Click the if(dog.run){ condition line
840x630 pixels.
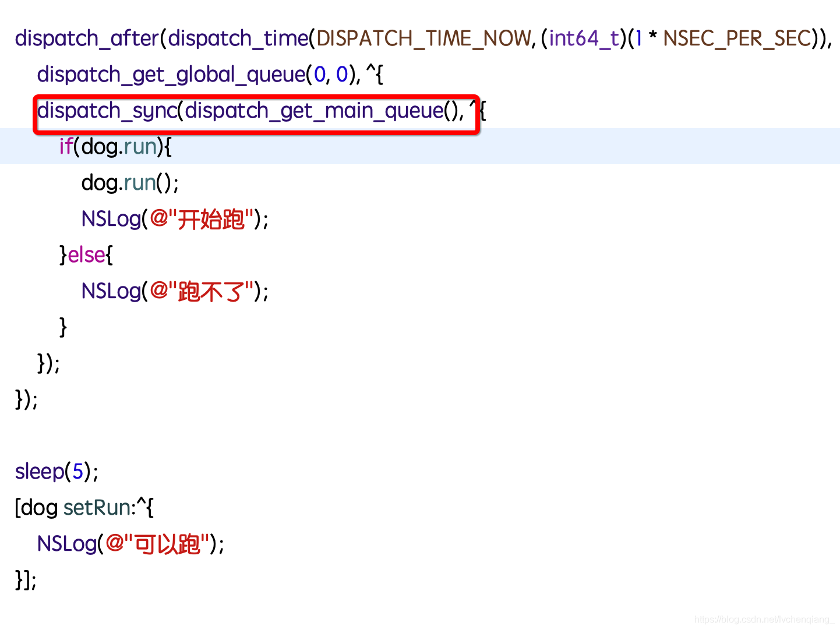click(x=115, y=147)
